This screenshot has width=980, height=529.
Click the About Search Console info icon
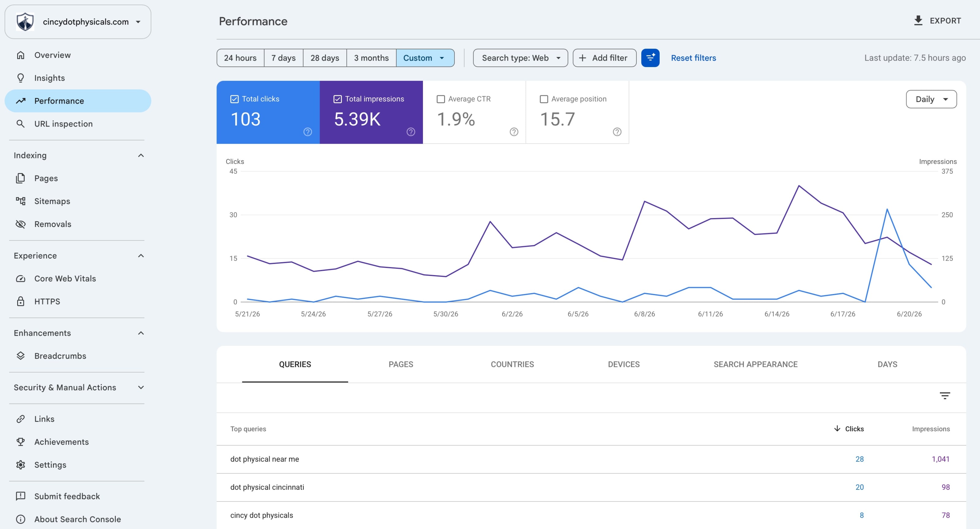pos(21,519)
